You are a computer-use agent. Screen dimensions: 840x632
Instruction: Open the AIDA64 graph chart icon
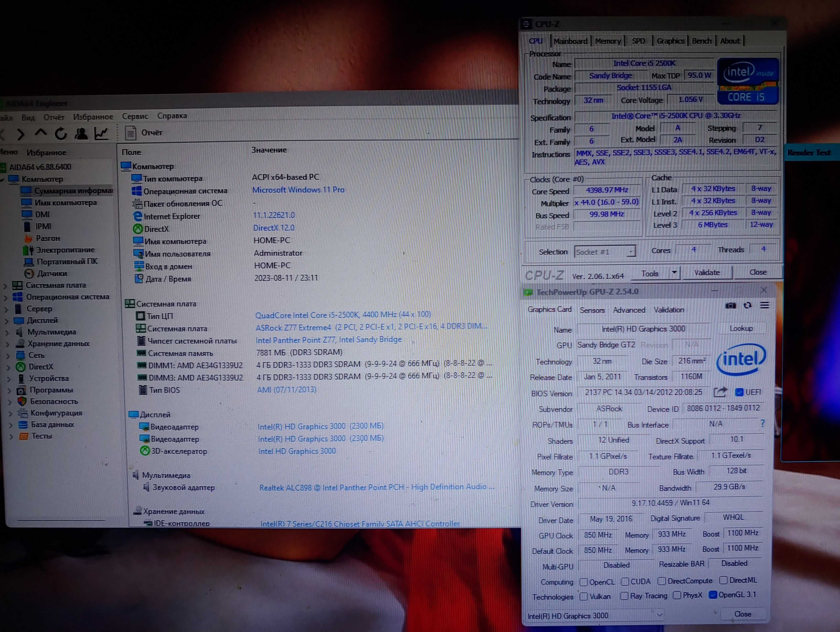[102, 133]
